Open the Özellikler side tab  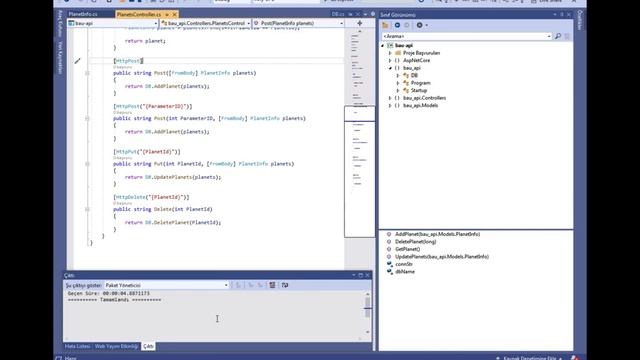[x=580, y=20]
